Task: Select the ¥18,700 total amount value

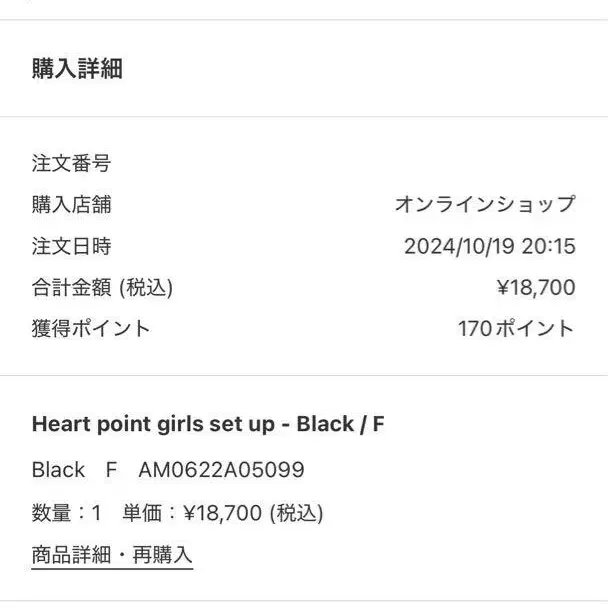Action: 536,288
